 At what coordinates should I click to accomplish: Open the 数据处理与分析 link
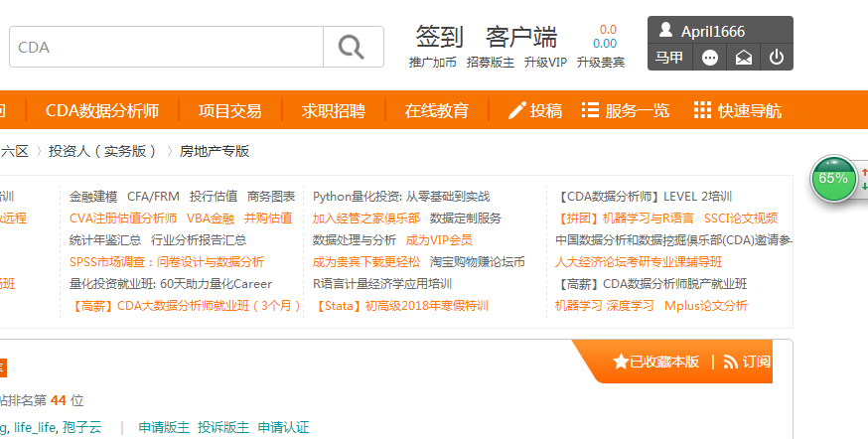point(355,240)
